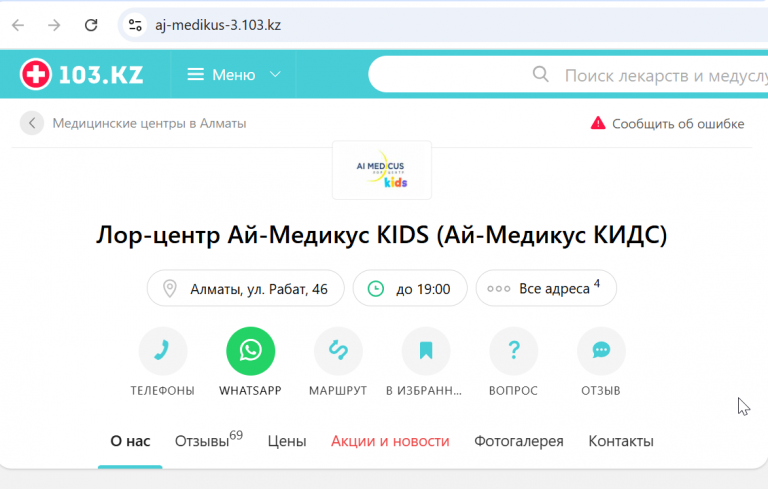Click the ТЕЛЕФОНЫ label
This screenshot has width=768, height=489.
163,391
